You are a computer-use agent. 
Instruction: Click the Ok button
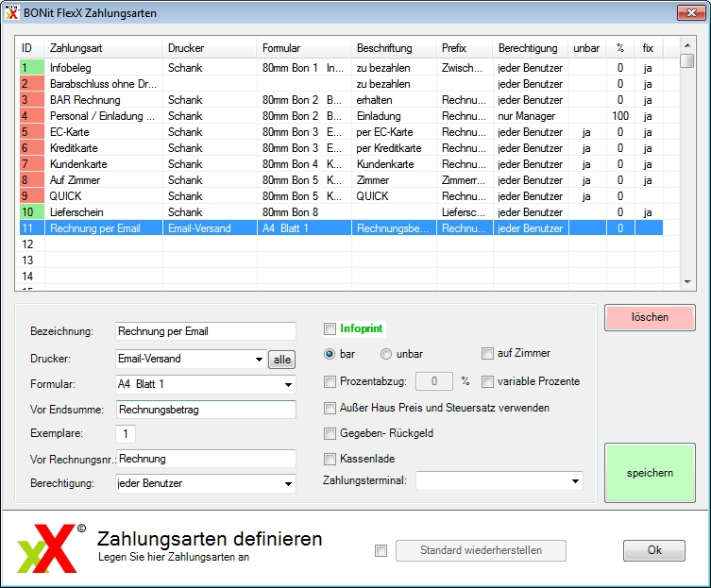coord(653,550)
